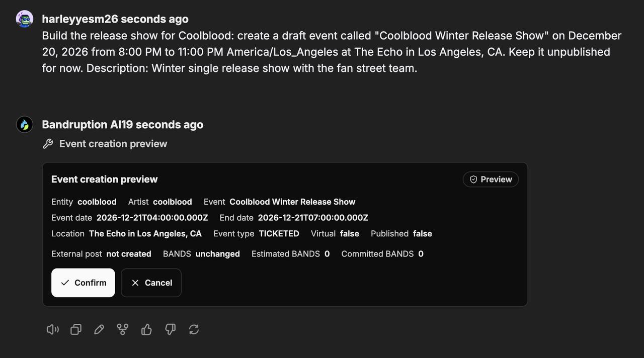Click Location The Echo in Los Angeles, CA
644x358 pixels.
click(x=145, y=234)
